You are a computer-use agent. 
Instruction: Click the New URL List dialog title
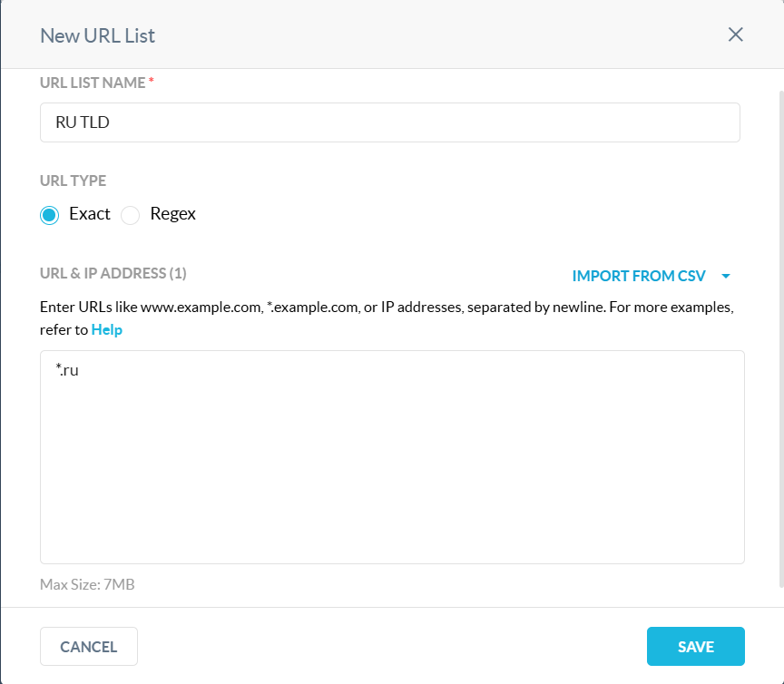[97, 35]
